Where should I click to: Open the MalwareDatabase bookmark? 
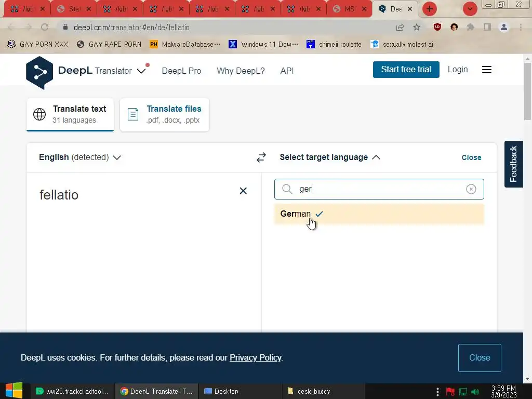point(185,44)
